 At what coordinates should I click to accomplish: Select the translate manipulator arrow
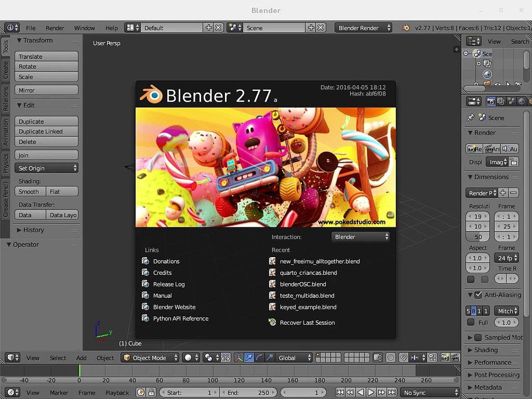click(249, 357)
